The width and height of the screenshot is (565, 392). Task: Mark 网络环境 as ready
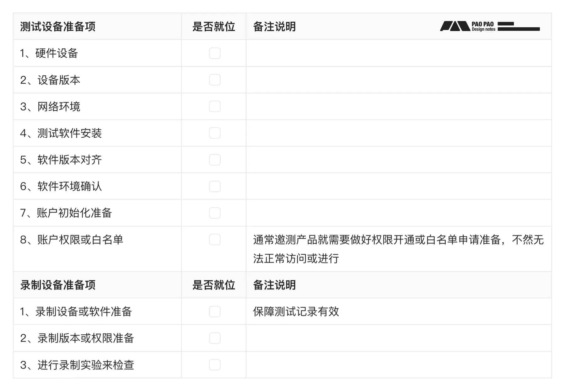tap(215, 107)
